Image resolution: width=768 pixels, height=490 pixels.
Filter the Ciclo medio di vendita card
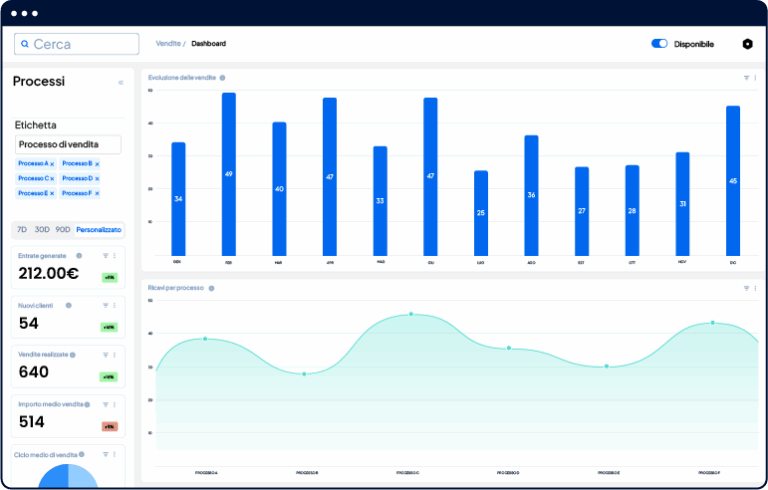coord(105,455)
